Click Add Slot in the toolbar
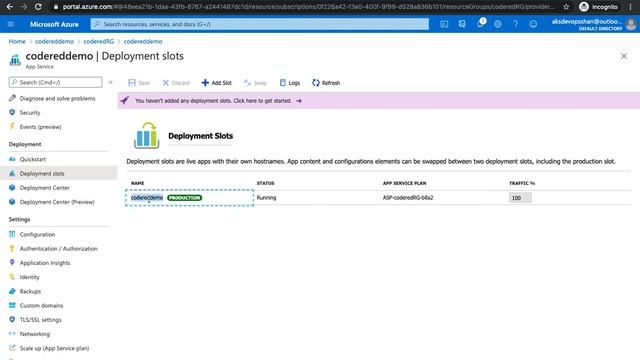640x360 pixels. (x=216, y=83)
